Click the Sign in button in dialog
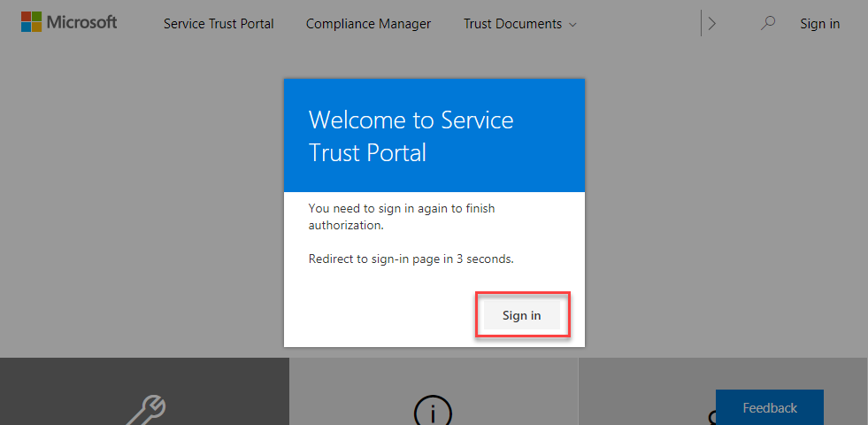The height and width of the screenshot is (425, 868). coord(522,315)
